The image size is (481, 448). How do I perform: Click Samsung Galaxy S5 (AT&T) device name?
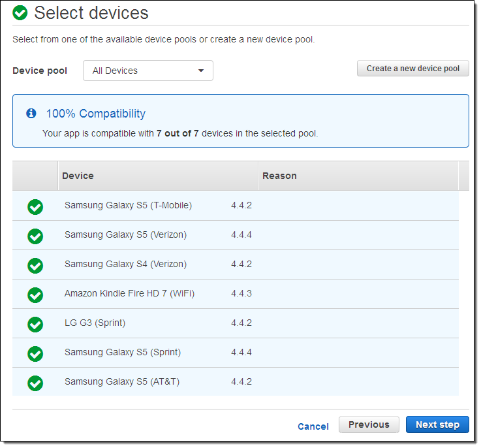click(x=121, y=381)
